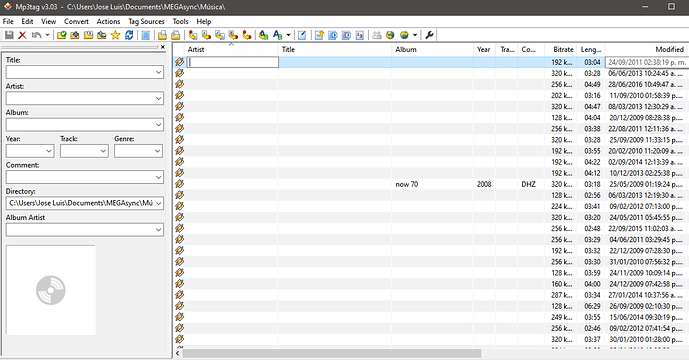Image resolution: width=689 pixels, height=360 pixels.
Task: Click the Add directory folder icon
Action: point(75,35)
